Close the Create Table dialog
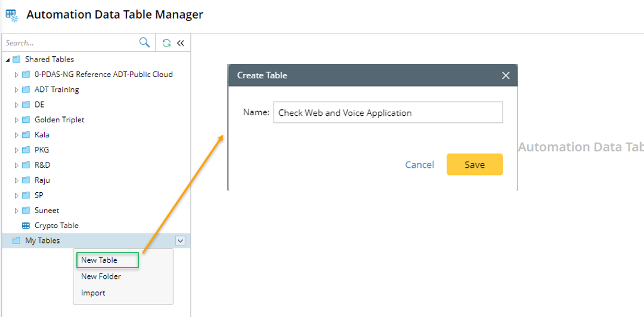 pos(506,75)
